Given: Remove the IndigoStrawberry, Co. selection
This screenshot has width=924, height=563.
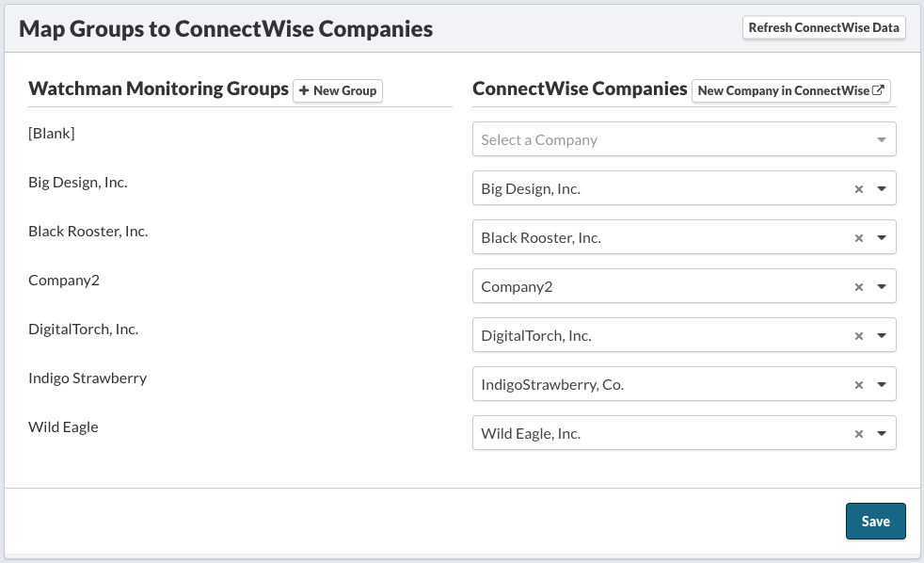Looking at the screenshot, I should click(858, 384).
